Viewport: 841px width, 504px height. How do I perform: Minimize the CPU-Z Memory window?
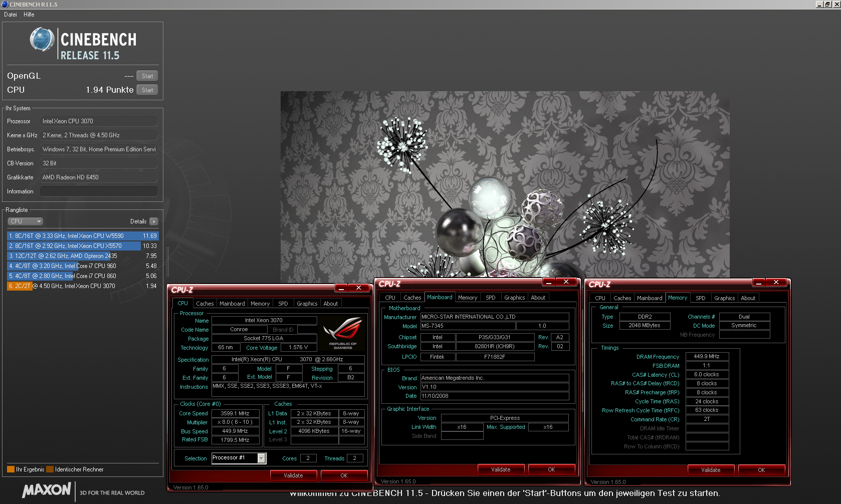point(758,283)
